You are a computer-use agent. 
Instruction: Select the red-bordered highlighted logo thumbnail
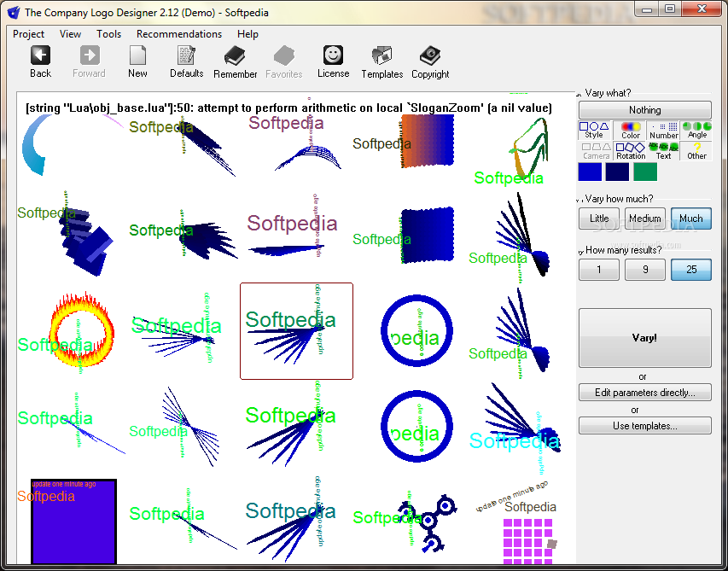click(296, 331)
